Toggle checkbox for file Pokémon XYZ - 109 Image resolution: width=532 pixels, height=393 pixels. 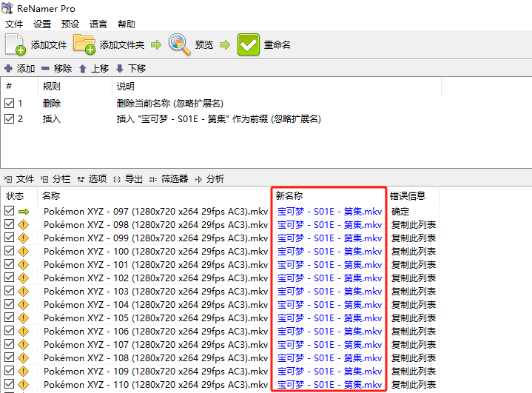click(9, 371)
